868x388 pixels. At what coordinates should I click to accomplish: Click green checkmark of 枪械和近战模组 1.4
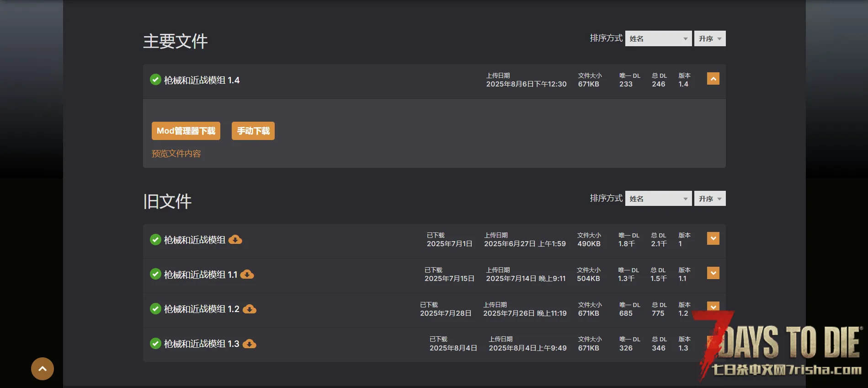155,80
